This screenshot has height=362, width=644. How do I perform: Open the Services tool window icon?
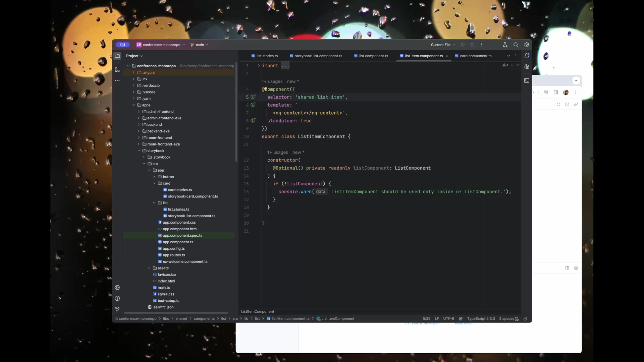coord(117,288)
